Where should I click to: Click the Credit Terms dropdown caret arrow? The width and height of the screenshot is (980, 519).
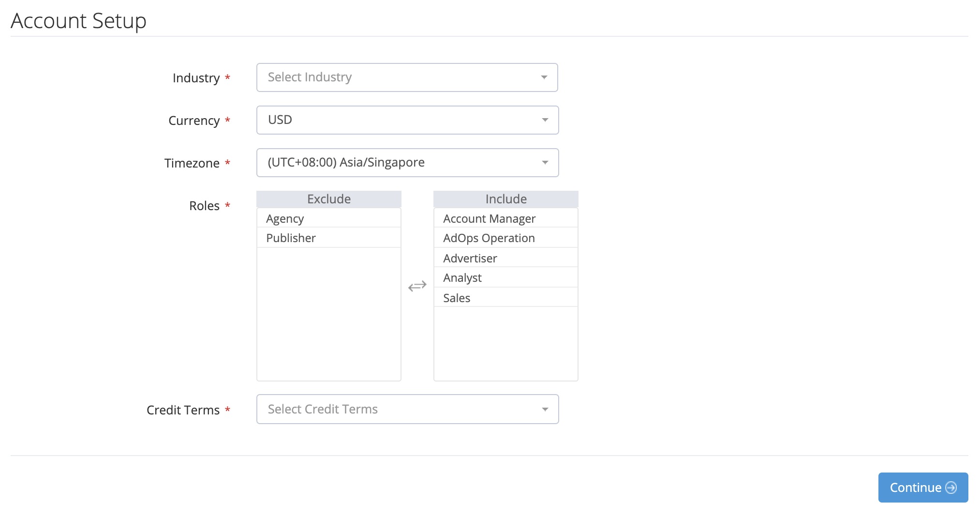pyautogui.click(x=545, y=410)
